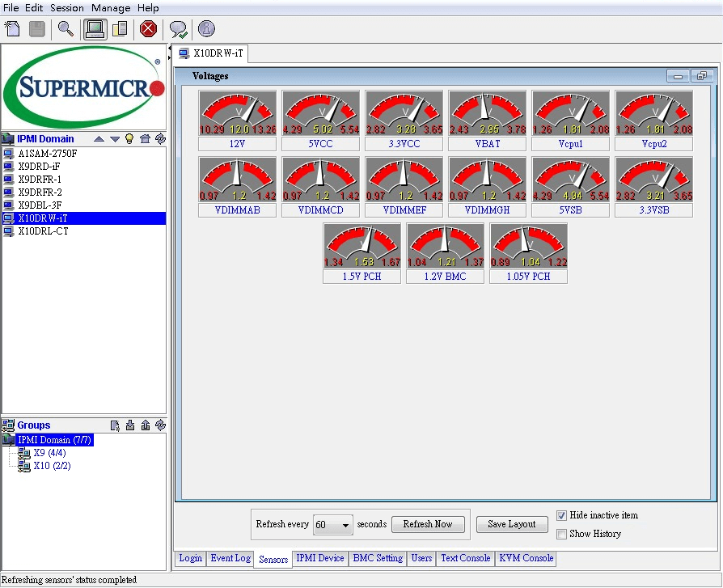Click the 12V voltage gauge

click(x=239, y=120)
